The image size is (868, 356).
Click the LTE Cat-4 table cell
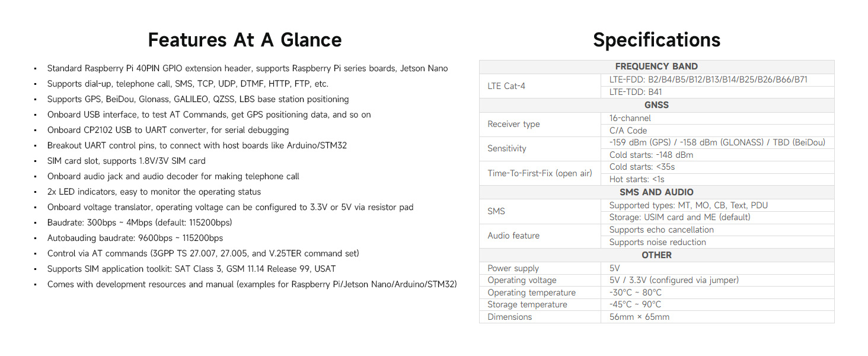(x=540, y=86)
